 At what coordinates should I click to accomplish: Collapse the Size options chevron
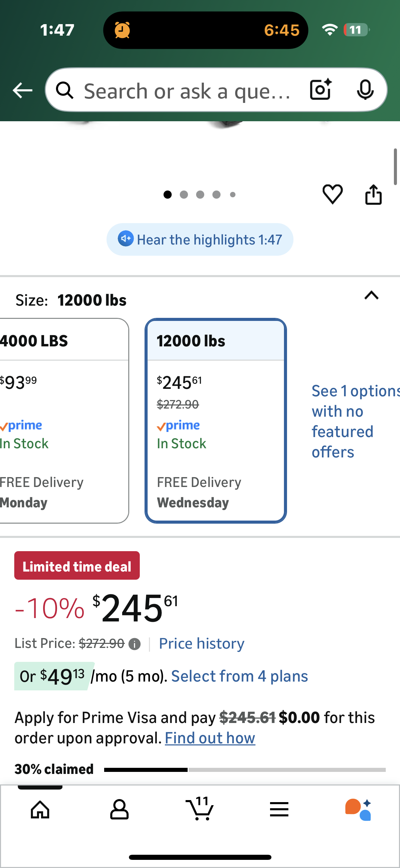click(371, 295)
